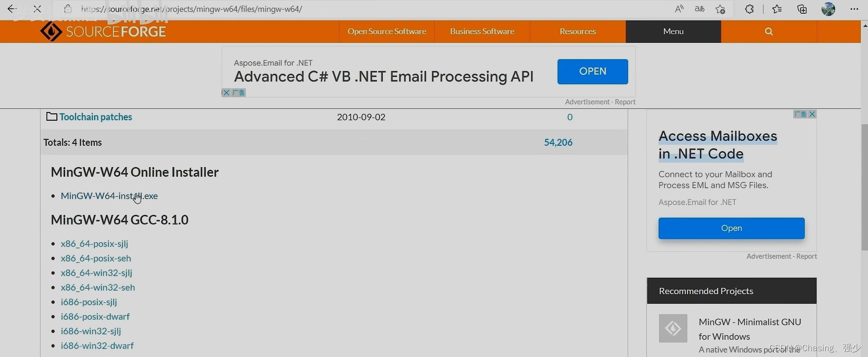Open Read Aloud in the address bar

click(679, 9)
